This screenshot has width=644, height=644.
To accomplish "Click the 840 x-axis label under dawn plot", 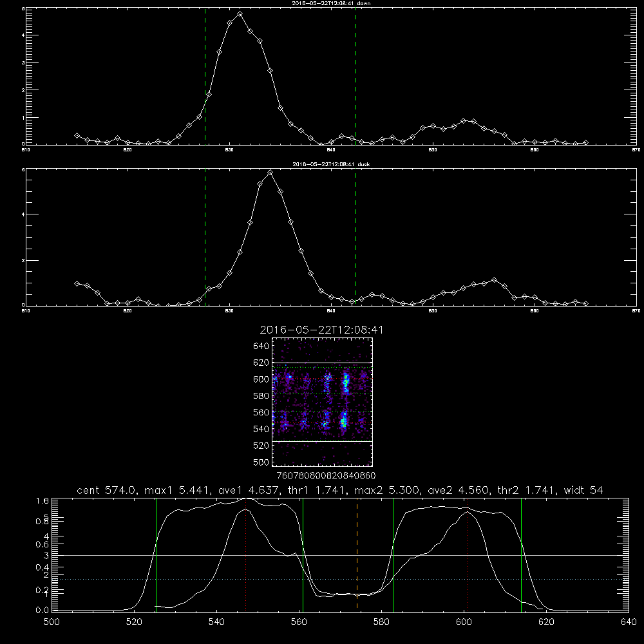I will pos(331,150).
